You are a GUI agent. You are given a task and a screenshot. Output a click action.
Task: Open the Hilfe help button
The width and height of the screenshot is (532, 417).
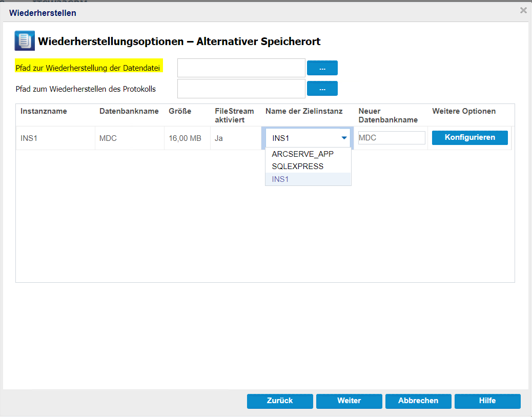[487, 401]
